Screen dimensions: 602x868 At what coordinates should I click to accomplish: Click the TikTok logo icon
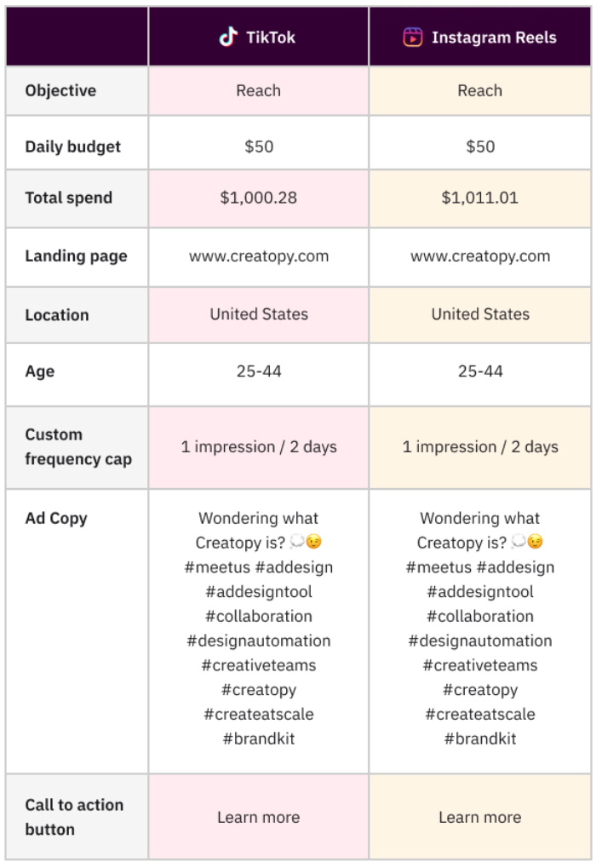tap(228, 37)
